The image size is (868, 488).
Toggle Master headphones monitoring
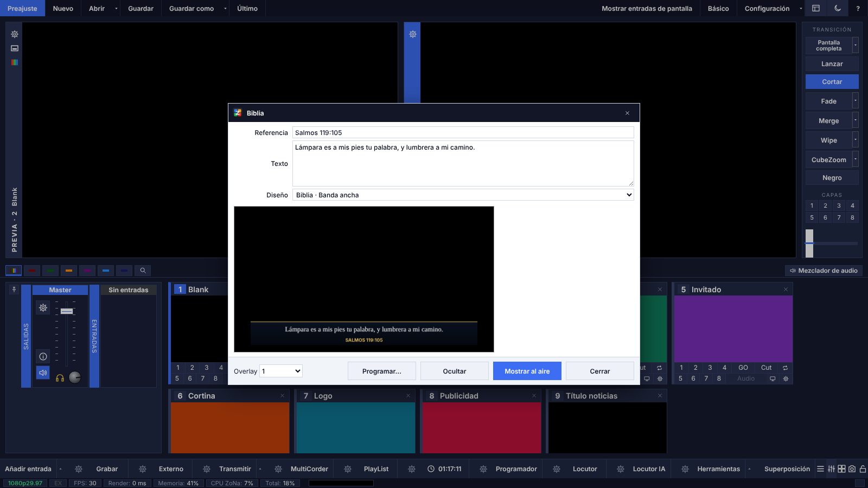pyautogui.click(x=60, y=378)
